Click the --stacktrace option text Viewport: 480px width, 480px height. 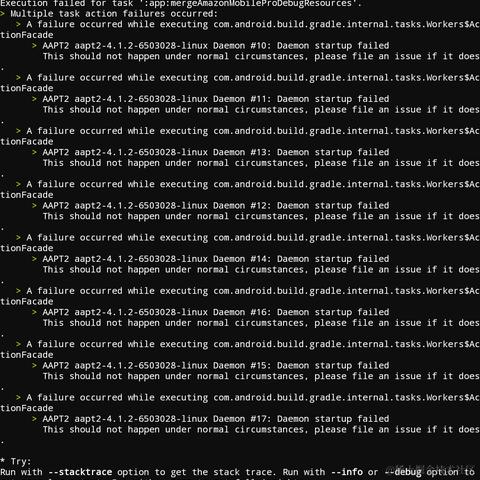80,472
